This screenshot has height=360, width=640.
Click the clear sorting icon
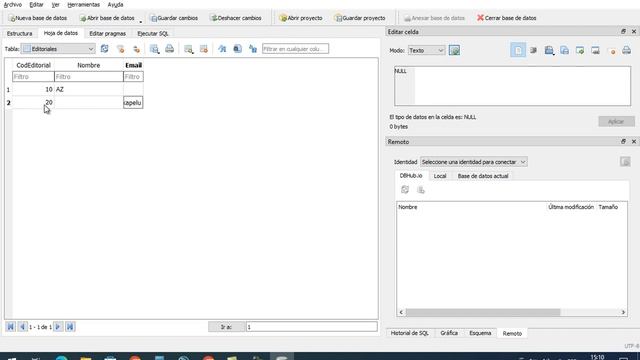(136, 49)
